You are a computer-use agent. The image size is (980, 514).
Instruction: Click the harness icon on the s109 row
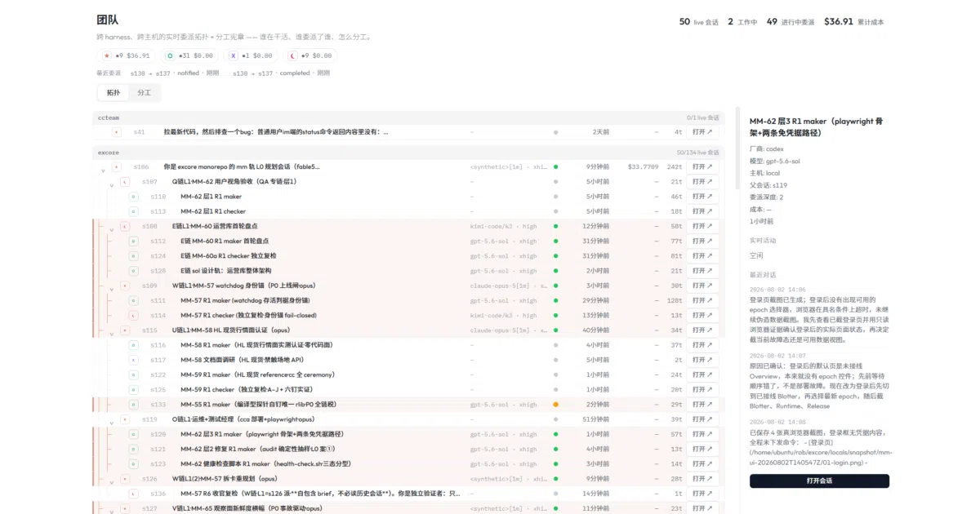(x=125, y=286)
